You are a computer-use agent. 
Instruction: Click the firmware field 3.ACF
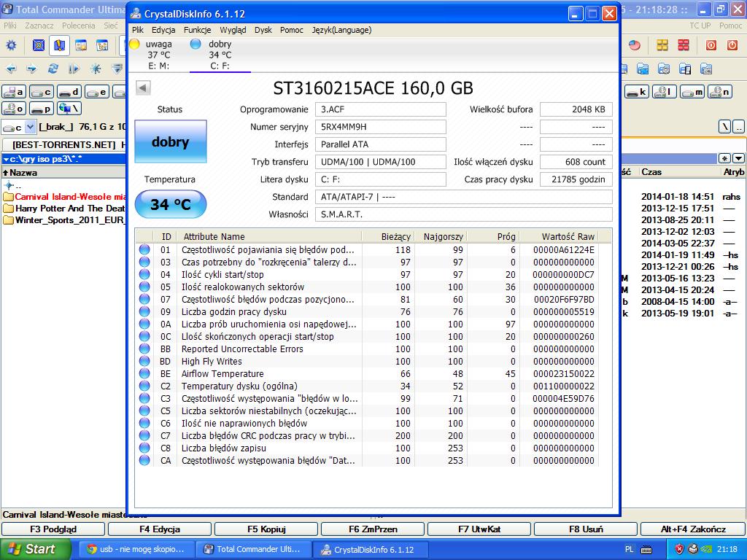pos(380,109)
